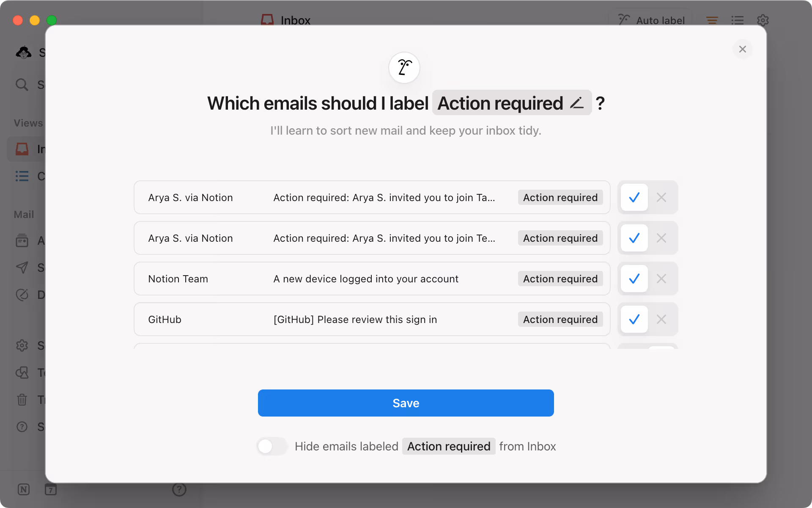
Task: Open the Sent mail paper plane icon
Action: (x=22, y=268)
